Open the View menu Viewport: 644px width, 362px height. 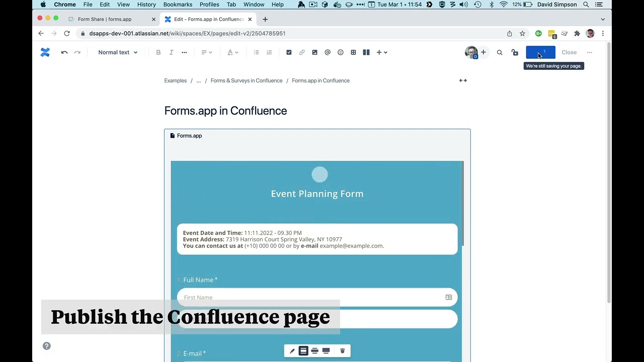123,5
